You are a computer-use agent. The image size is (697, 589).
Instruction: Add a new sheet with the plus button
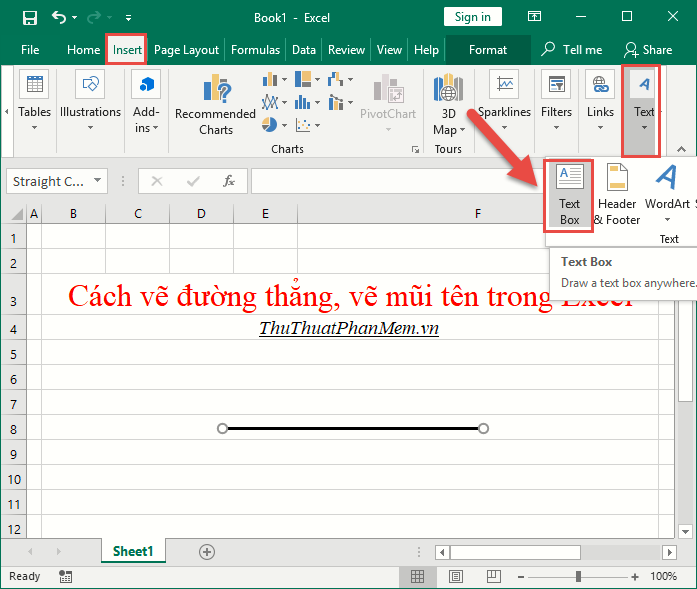click(x=207, y=552)
